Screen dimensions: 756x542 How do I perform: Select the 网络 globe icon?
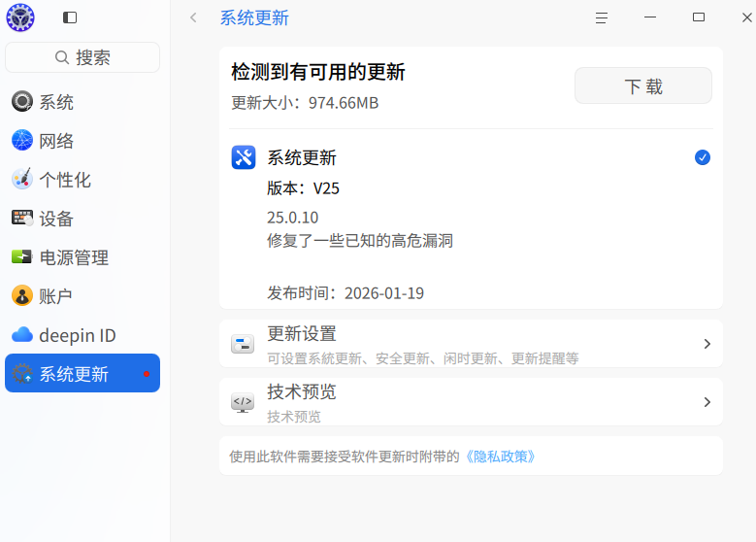click(22, 141)
